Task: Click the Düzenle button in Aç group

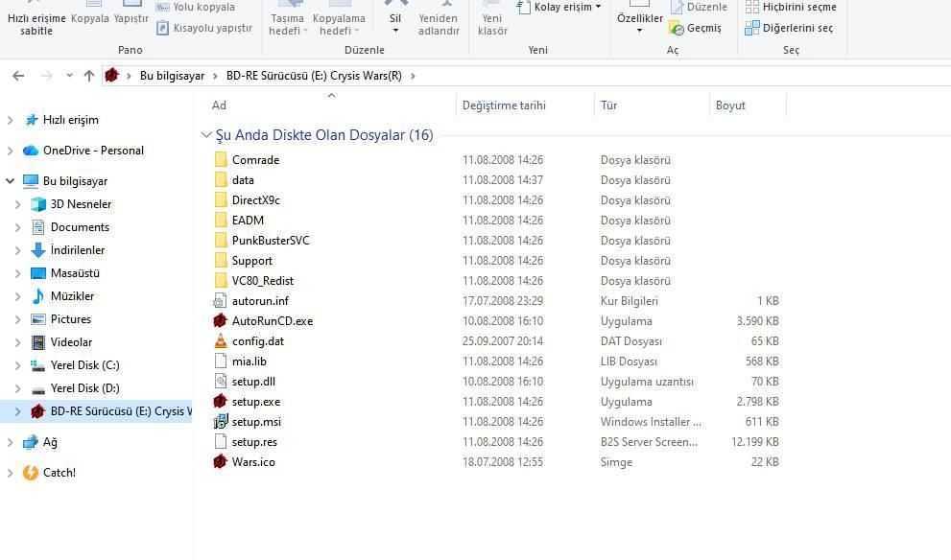Action: [699, 8]
